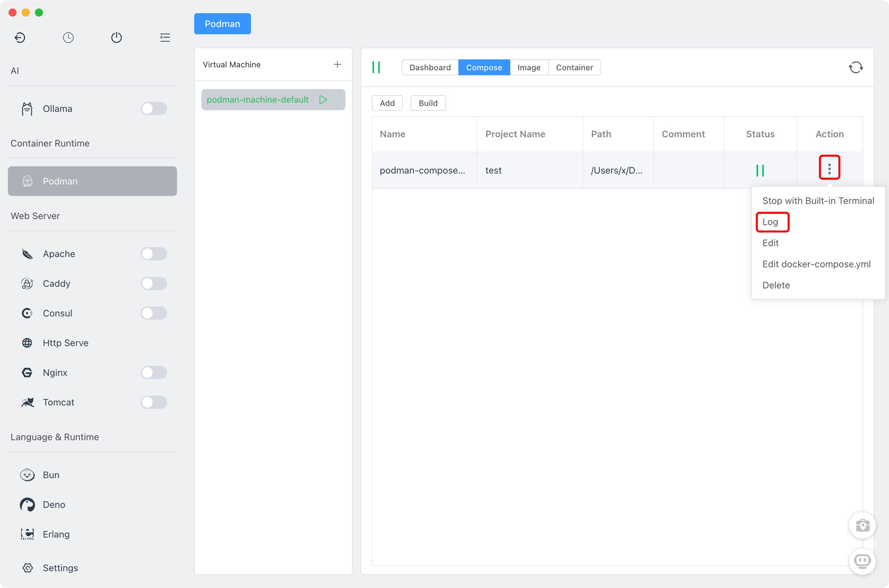Image resolution: width=889 pixels, height=588 pixels.
Task: Click the back arrow icon in sidebar
Action: coord(20,38)
